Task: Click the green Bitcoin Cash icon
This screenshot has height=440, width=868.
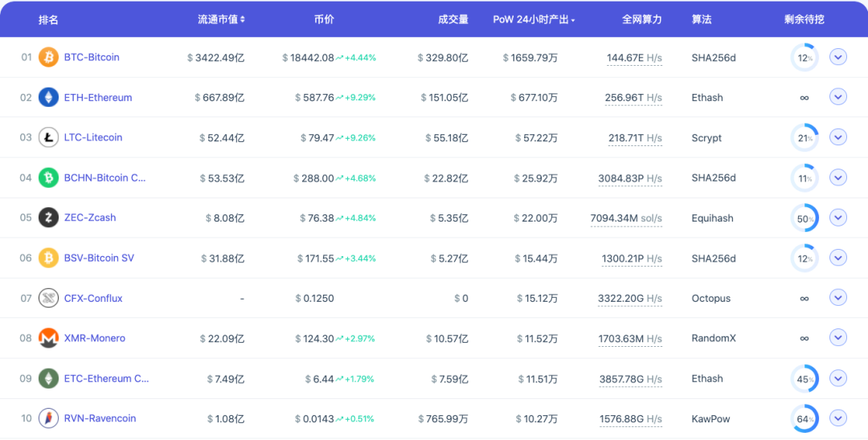Action: coord(49,178)
